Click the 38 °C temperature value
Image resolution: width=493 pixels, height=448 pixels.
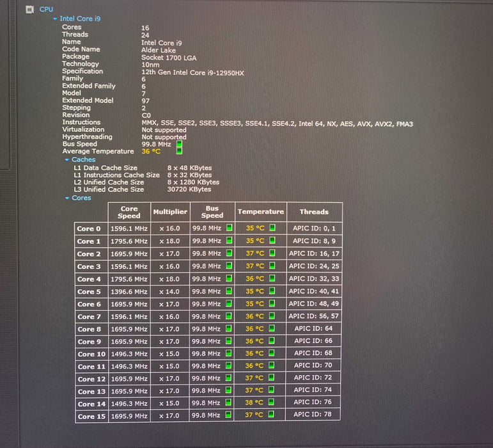point(254,403)
